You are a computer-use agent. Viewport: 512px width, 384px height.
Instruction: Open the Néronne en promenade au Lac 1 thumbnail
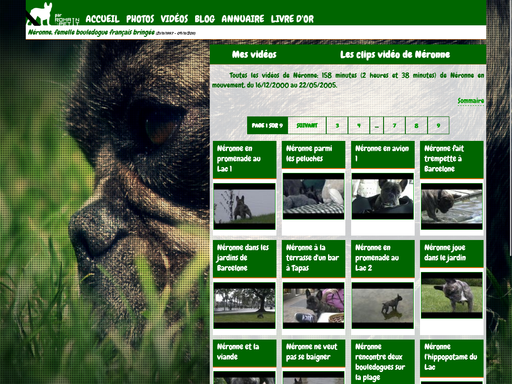click(x=245, y=206)
